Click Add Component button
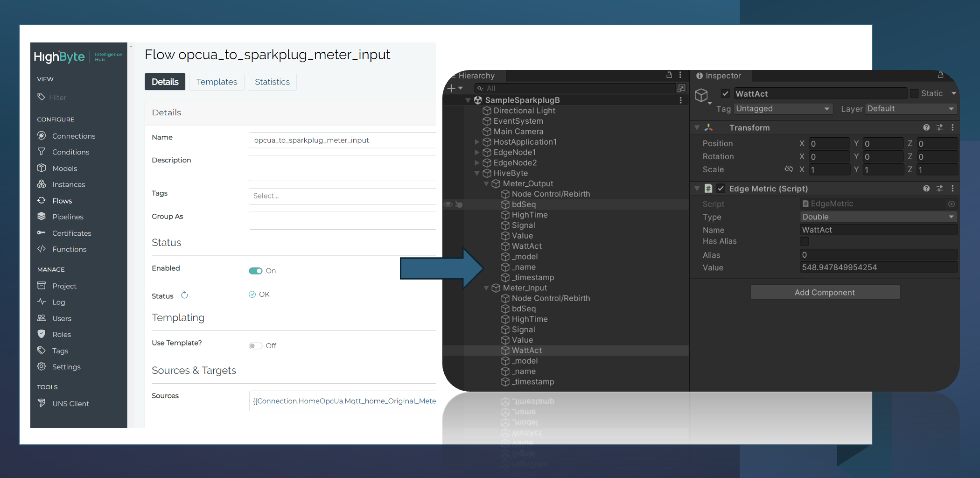The image size is (980, 478). click(x=825, y=292)
